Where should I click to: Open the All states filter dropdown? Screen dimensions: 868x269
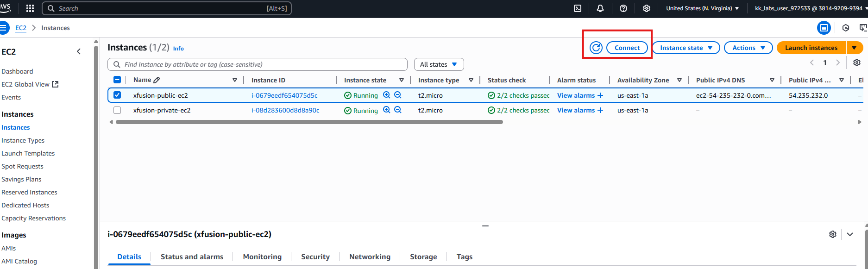pos(439,64)
